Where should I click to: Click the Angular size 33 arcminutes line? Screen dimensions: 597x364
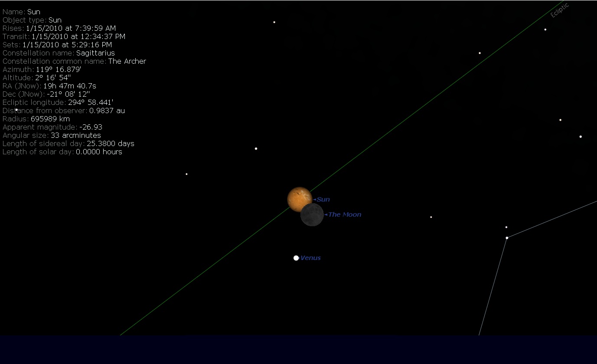pyautogui.click(x=52, y=135)
